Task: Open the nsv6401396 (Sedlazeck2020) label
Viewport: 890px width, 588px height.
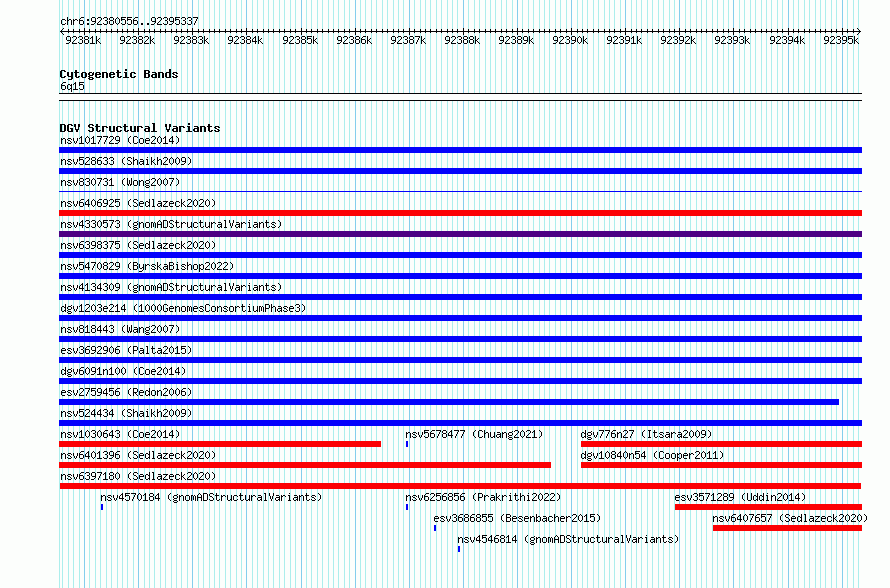Action: pos(138,455)
